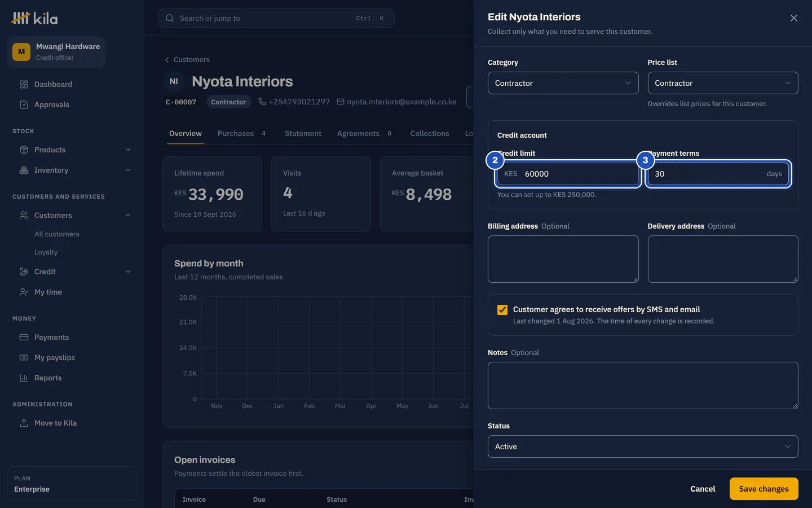812x508 pixels.
Task: Expand the Products sidebar section
Action: [x=128, y=150]
